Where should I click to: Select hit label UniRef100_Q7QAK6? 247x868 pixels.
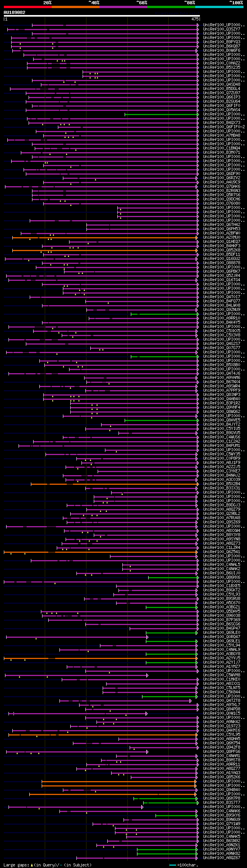pos(222,186)
